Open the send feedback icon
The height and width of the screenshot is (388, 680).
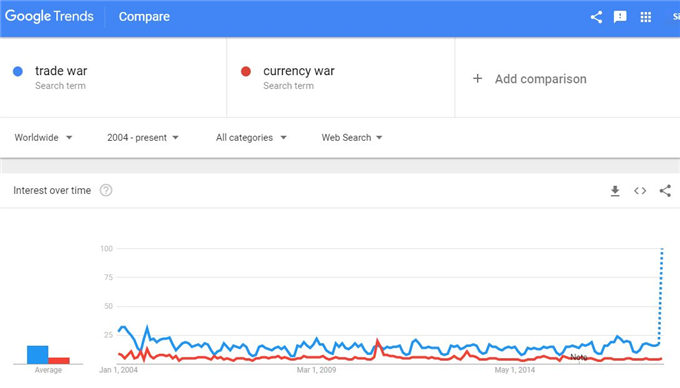tap(620, 17)
